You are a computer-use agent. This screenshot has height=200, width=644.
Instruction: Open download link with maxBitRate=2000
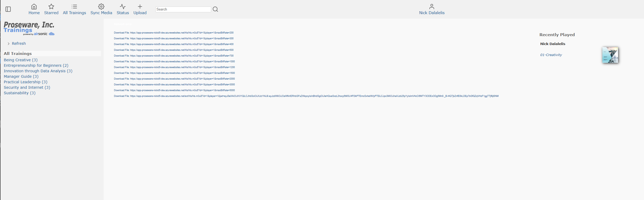pos(174,79)
